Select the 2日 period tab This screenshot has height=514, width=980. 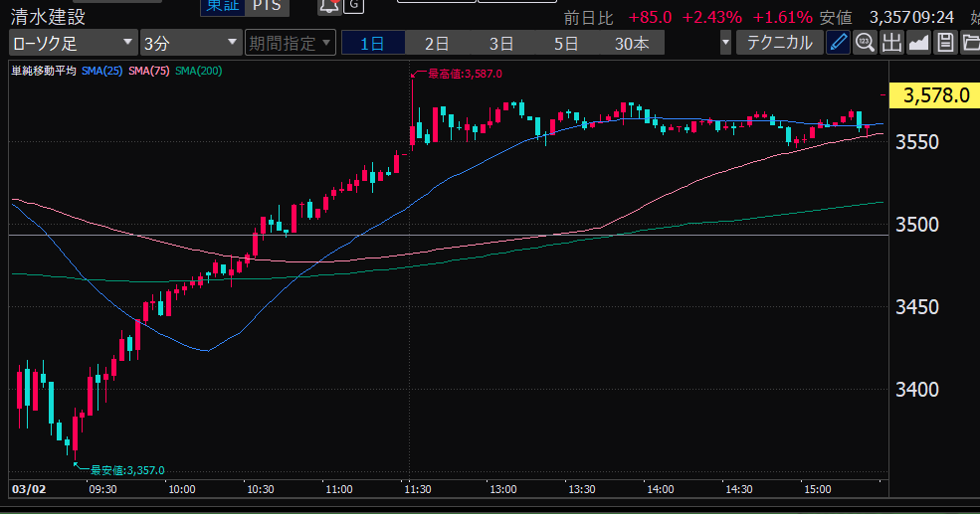tap(437, 44)
